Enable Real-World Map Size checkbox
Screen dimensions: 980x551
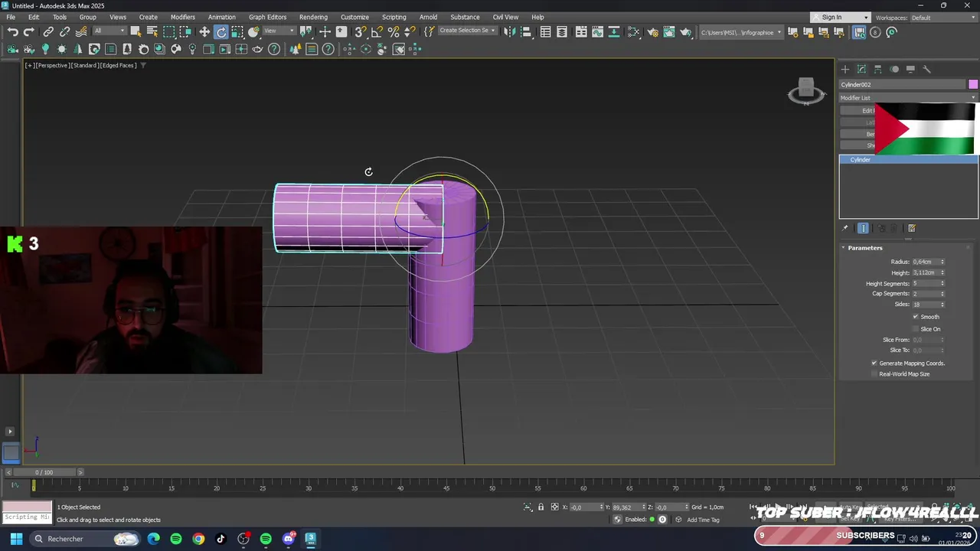pos(874,374)
